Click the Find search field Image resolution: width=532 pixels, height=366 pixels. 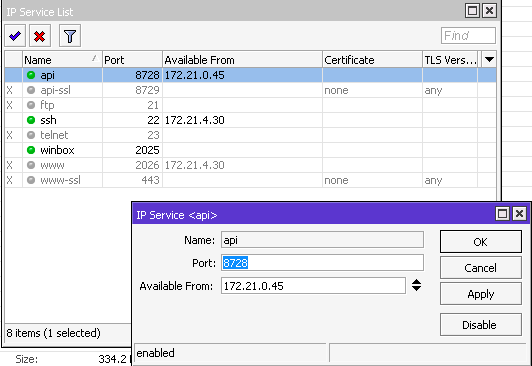(x=468, y=36)
